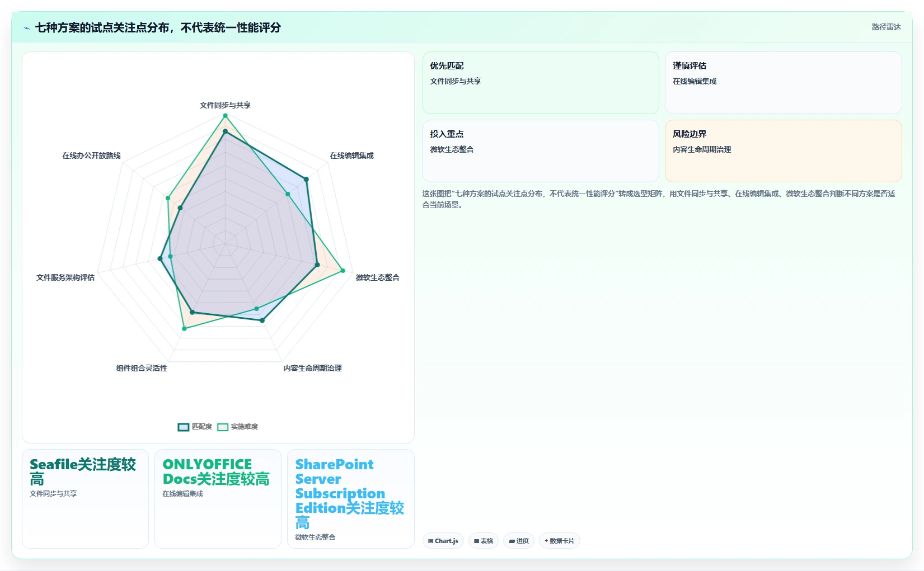Screen dimensions: 924x571
Task: Select the Seafile关注度较高 card
Action: [x=85, y=499]
